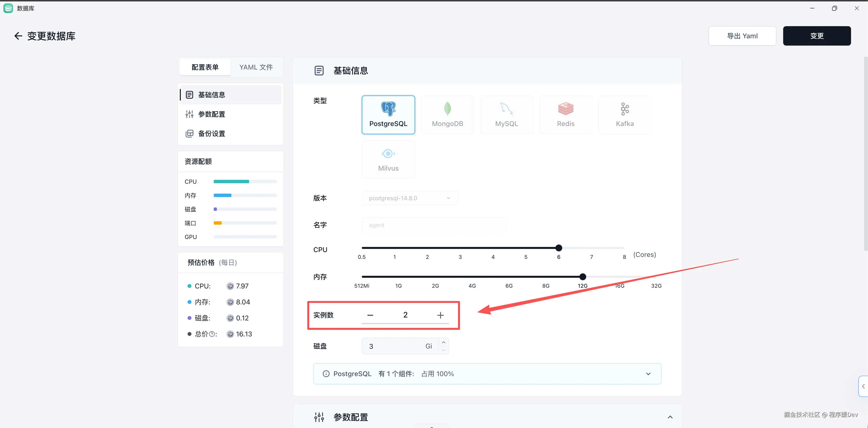Click disk size up arrow stepper
Viewport: 868px width, 428px height.
point(443,342)
